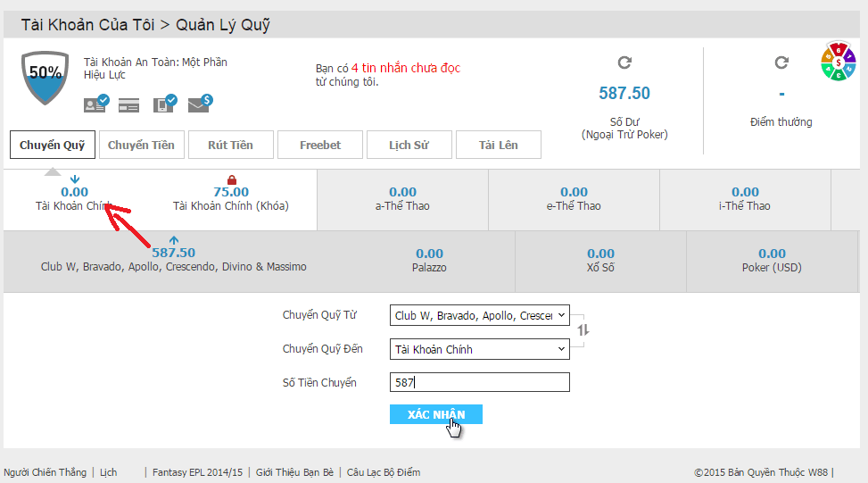Open the Chuyển Quỹ Từ dropdown
This screenshot has height=483, width=868.
click(479, 315)
